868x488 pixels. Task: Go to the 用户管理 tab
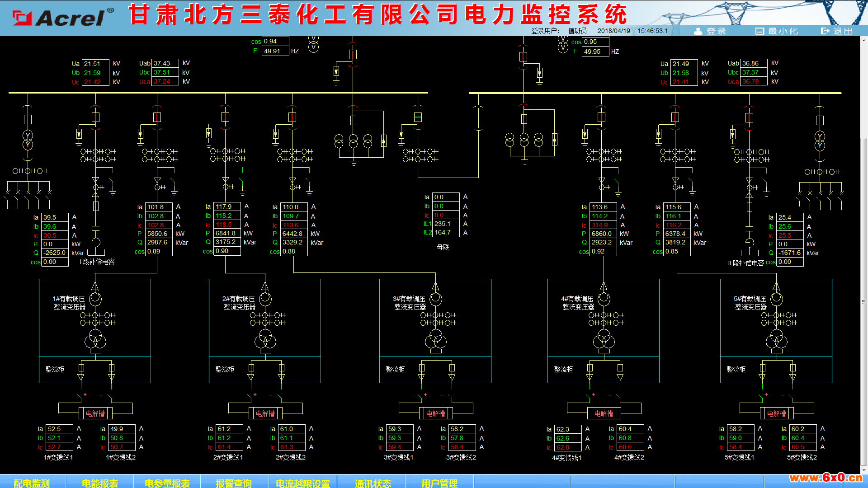(x=439, y=483)
